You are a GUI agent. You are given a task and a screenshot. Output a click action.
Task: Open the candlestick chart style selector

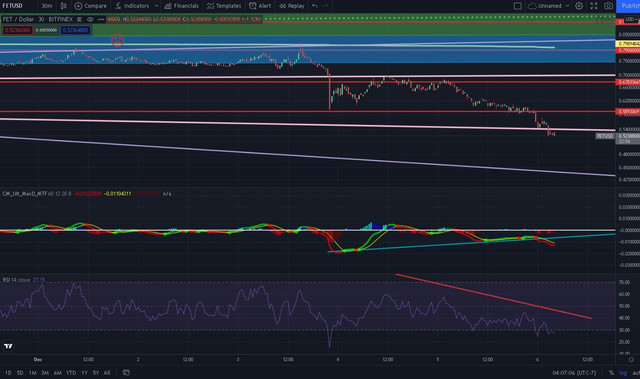click(x=64, y=6)
